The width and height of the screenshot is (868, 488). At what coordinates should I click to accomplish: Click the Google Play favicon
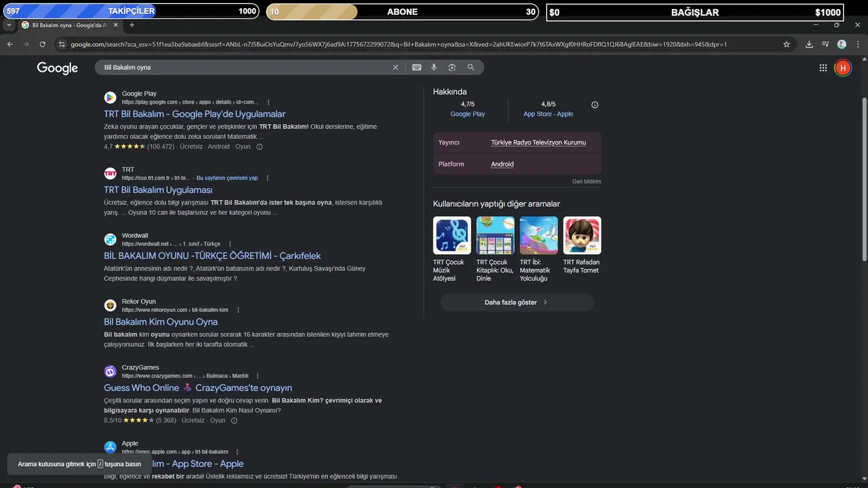pos(110,98)
